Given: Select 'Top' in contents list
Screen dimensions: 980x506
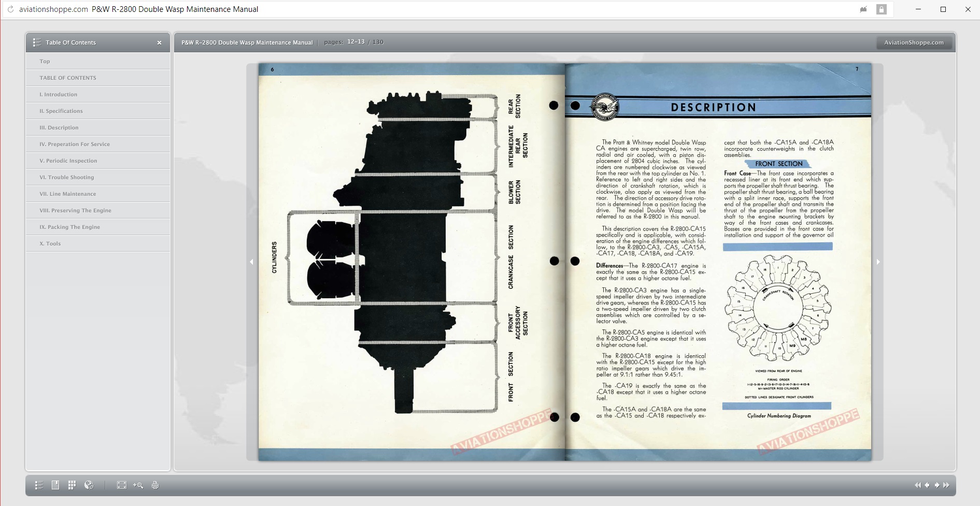Looking at the screenshot, I should (98, 61).
